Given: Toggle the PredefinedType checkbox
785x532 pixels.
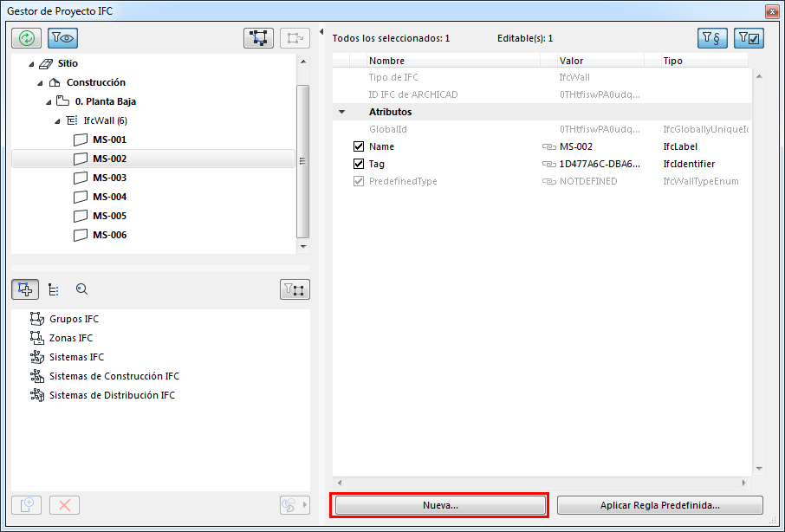Looking at the screenshot, I should point(359,181).
